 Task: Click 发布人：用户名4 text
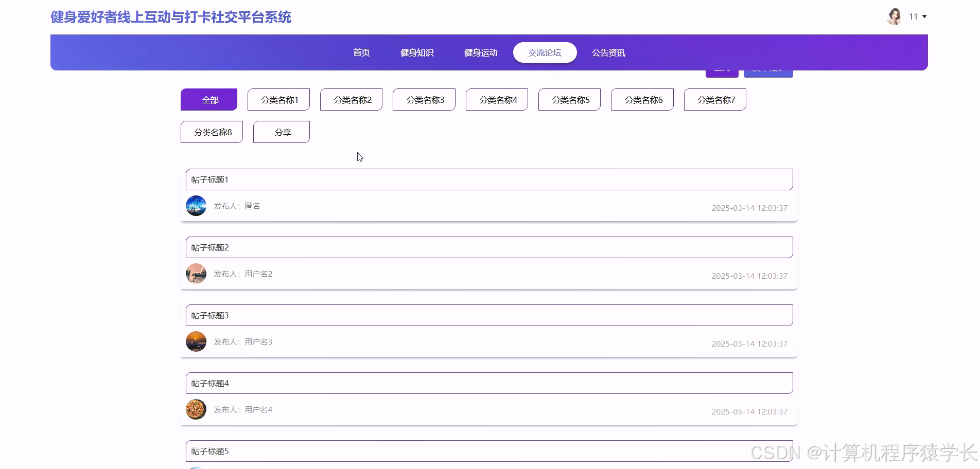pyautogui.click(x=243, y=409)
